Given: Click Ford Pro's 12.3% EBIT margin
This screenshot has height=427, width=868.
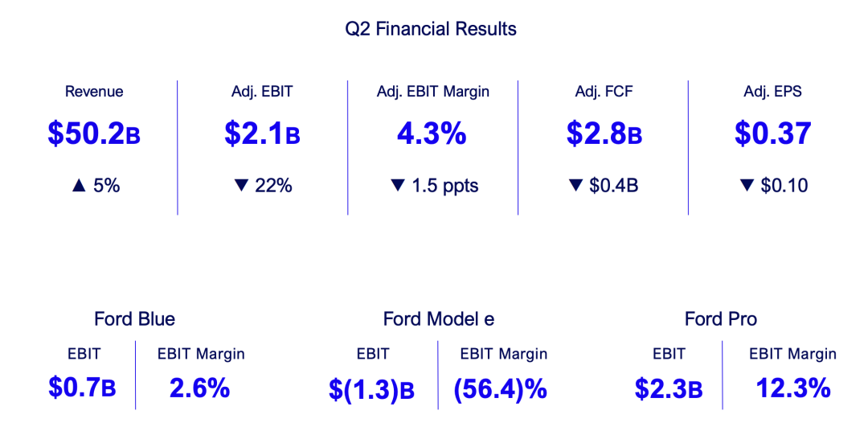Looking at the screenshot, I should click(x=792, y=388).
